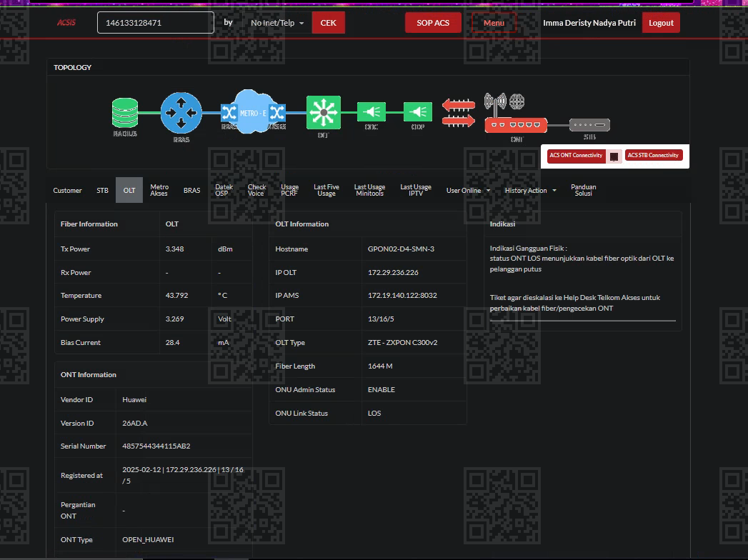Click the ACSIS logo

pyautogui.click(x=66, y=22)
